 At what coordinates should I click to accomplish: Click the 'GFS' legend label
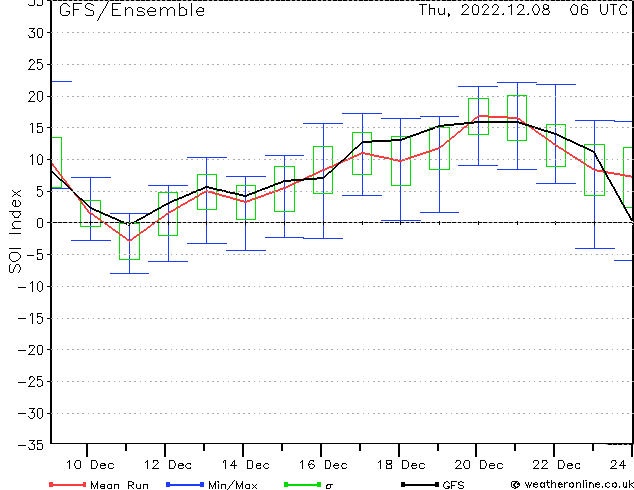click(x=453, y=485)
